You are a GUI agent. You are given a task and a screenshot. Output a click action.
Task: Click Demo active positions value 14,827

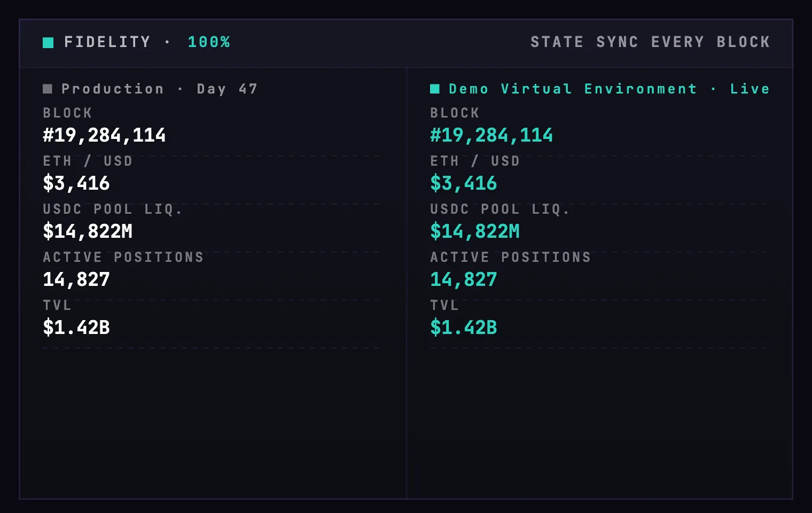(x=464, y=279)
